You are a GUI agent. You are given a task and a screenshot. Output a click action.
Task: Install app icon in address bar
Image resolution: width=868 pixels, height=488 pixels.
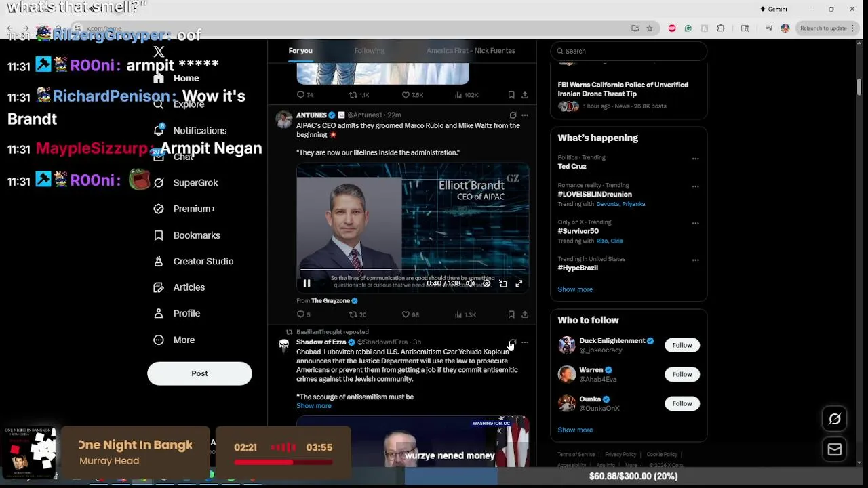pos(635,28)
